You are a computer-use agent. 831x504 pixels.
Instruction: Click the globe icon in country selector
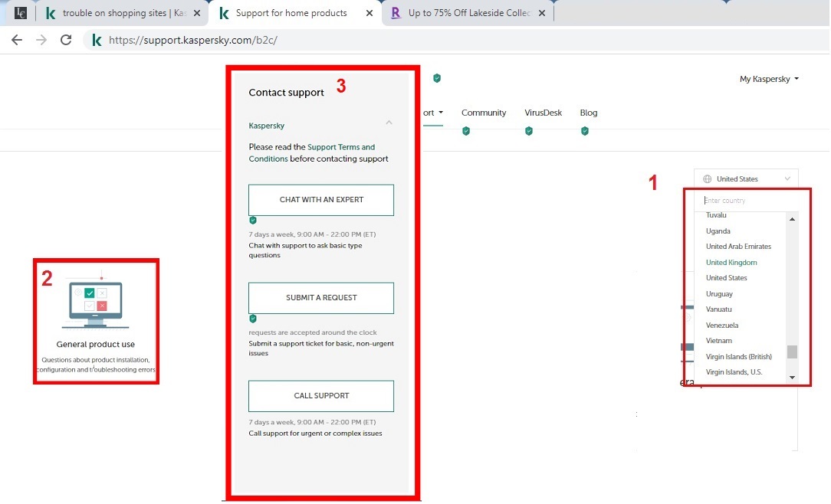pyautogui.click(x=707, y=179)
